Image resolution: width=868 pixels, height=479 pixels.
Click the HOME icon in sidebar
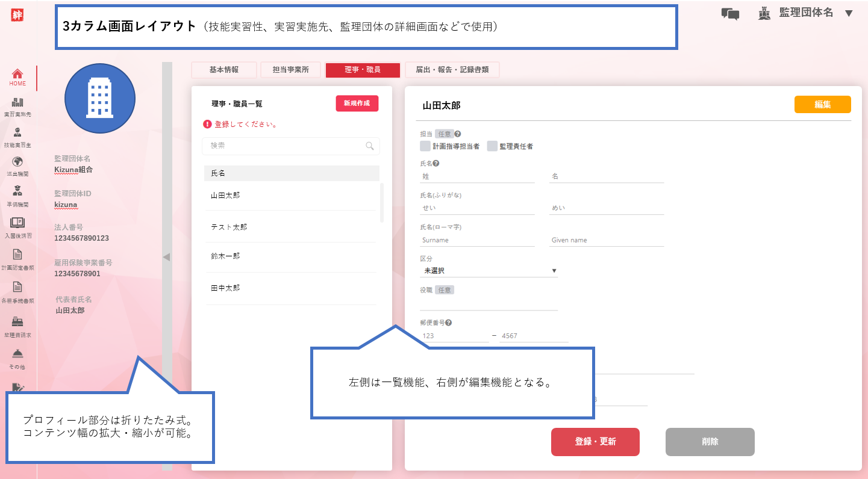(17, 74)
